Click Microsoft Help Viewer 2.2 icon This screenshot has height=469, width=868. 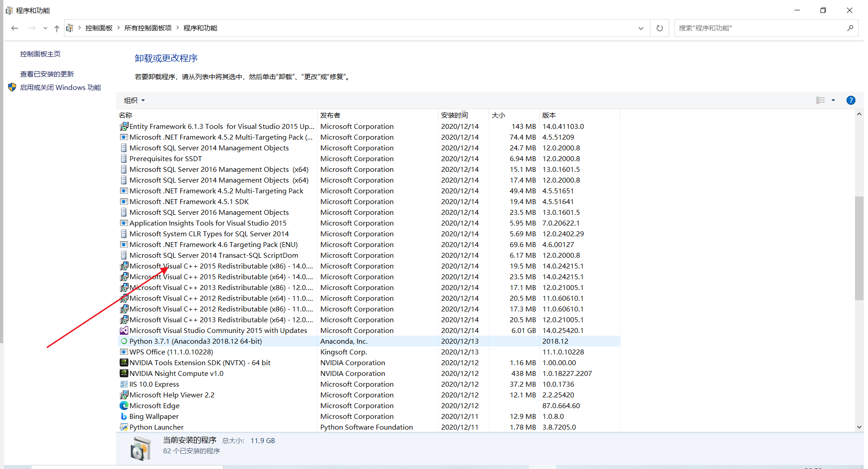pyautogui.click(x=124, y=395)
